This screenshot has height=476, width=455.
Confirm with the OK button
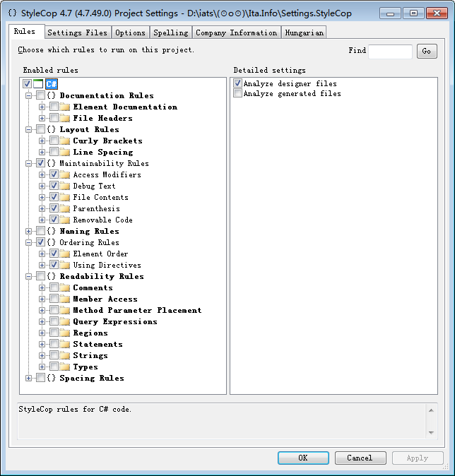click(303, 458)
